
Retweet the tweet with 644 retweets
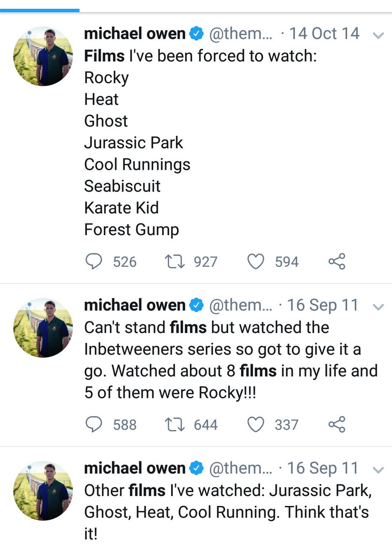click(174, 425)
